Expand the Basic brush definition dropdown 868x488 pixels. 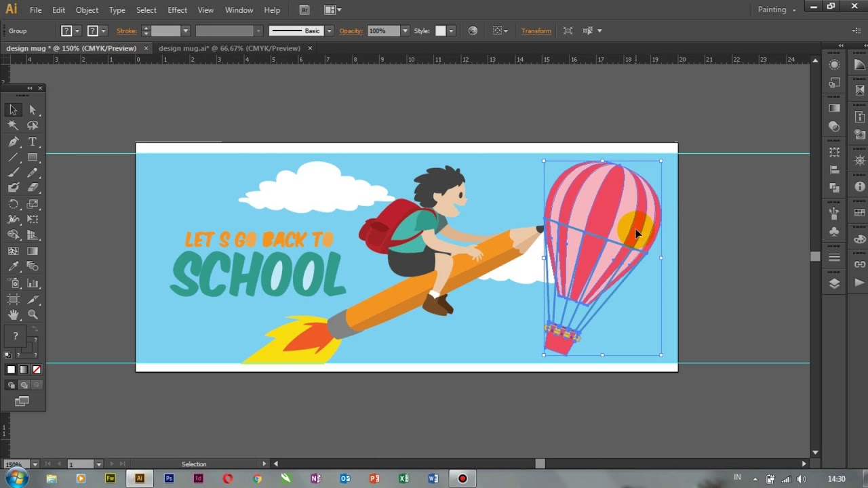pyautogui.click(x=329, y=30)
